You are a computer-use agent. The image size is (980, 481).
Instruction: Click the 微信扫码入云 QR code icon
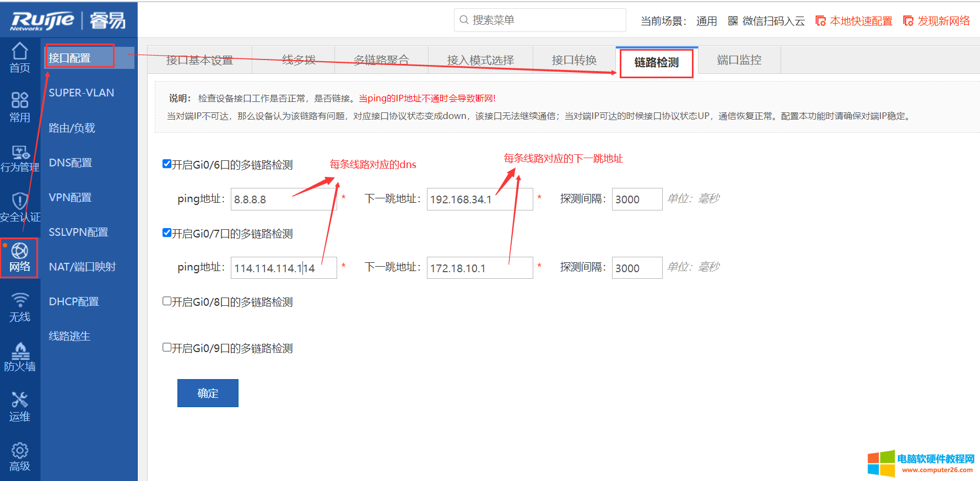[x=733, y=21]
